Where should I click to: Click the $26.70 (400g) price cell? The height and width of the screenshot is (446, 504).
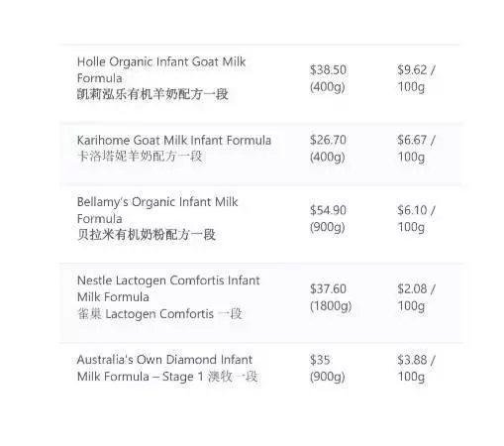[328, 149]
